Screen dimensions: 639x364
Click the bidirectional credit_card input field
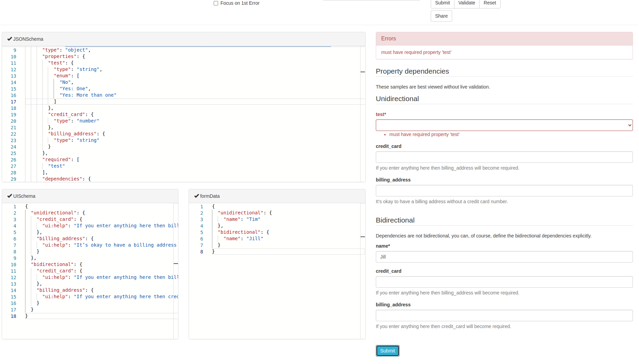point(504,282)
